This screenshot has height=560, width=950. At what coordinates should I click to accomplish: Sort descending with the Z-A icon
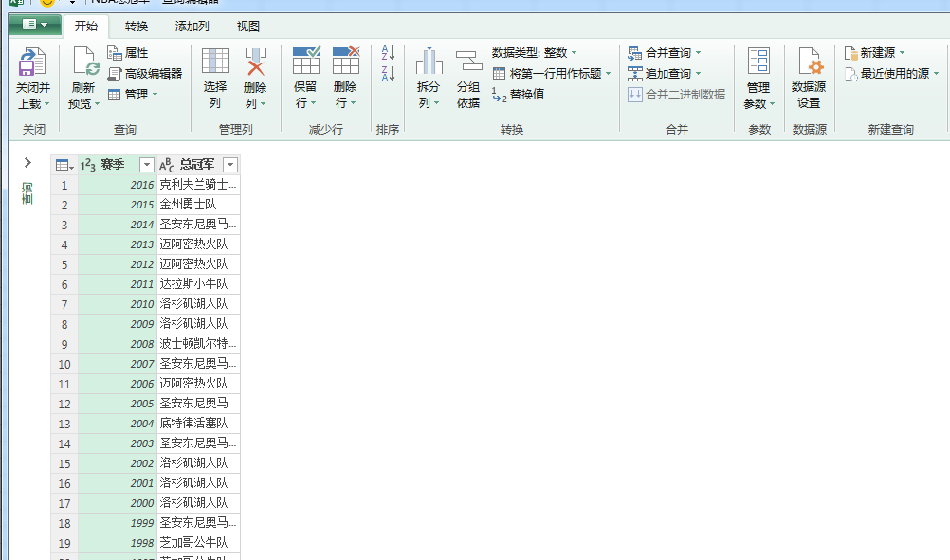pyautogui.click(x=388, y=74)
